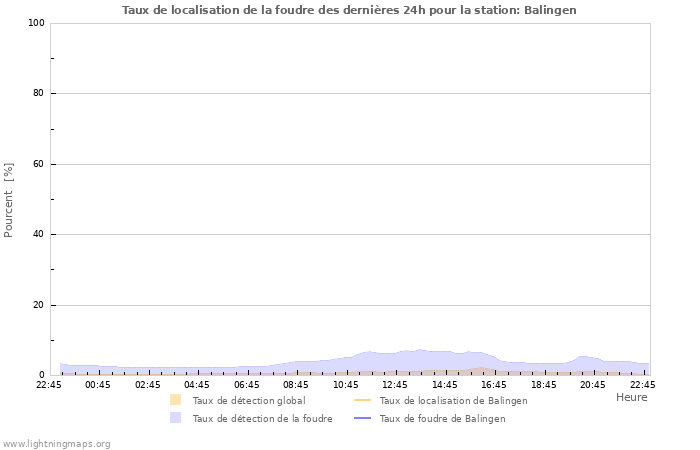Click the chart title mentioning station Balingen

coord(349,10)
